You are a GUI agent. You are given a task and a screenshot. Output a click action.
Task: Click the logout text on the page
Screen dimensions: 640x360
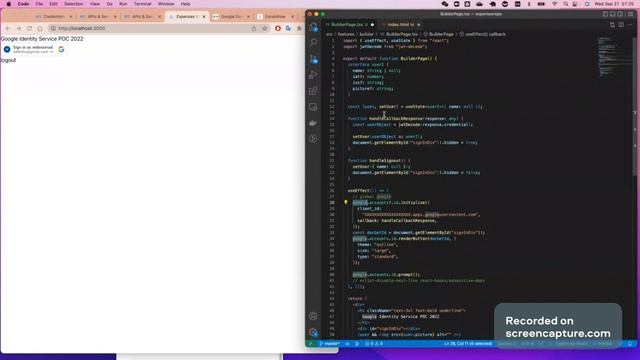tap(8, 60)
